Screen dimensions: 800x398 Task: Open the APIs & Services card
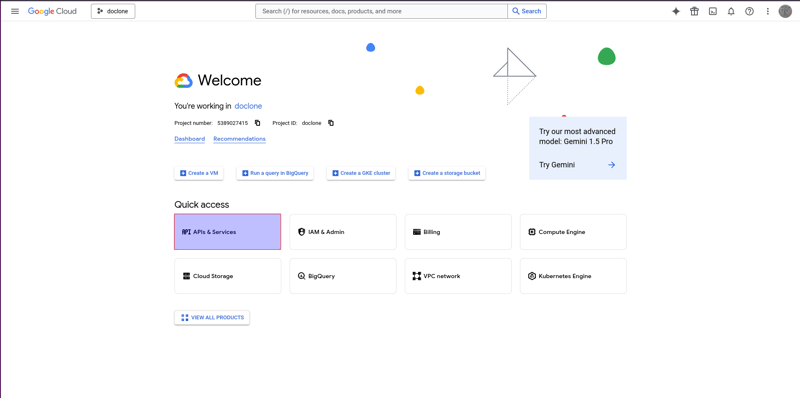click(228, 232)
